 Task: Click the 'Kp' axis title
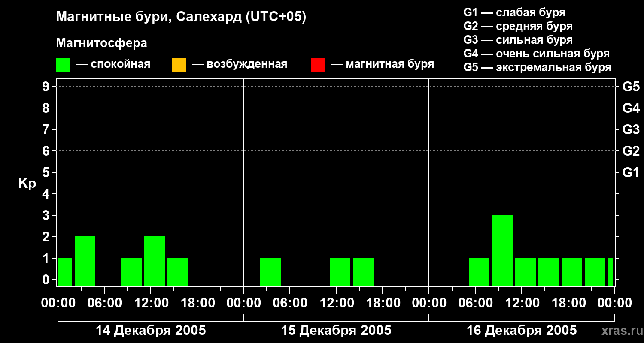pos(27,184)
